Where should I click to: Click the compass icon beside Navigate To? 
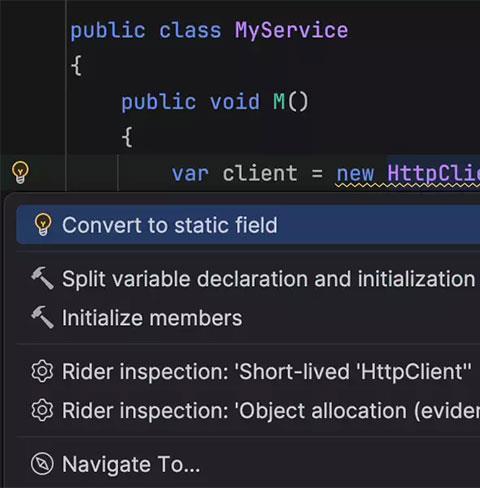coord(42,464)
